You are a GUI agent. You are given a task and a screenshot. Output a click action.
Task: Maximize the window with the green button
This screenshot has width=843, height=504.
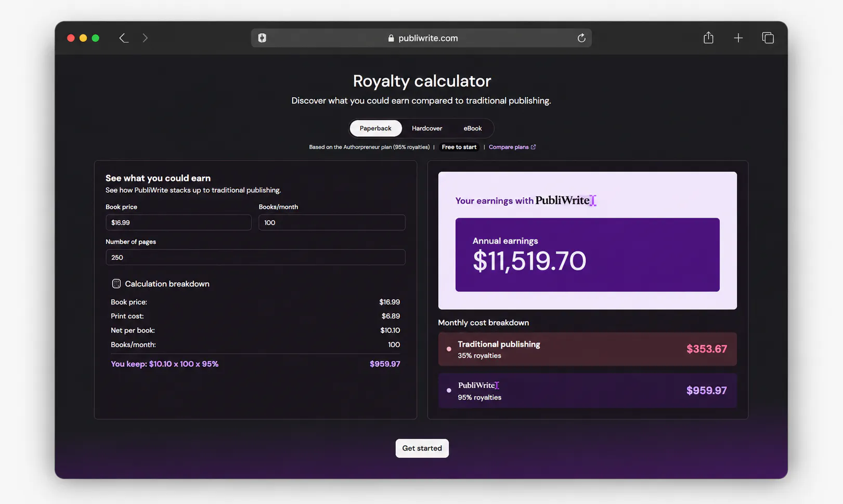pos(96,38)
